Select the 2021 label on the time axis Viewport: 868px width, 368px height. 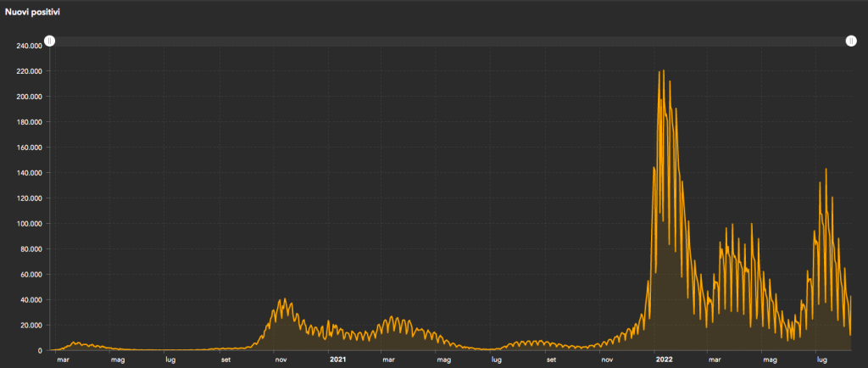coord(337,360)
